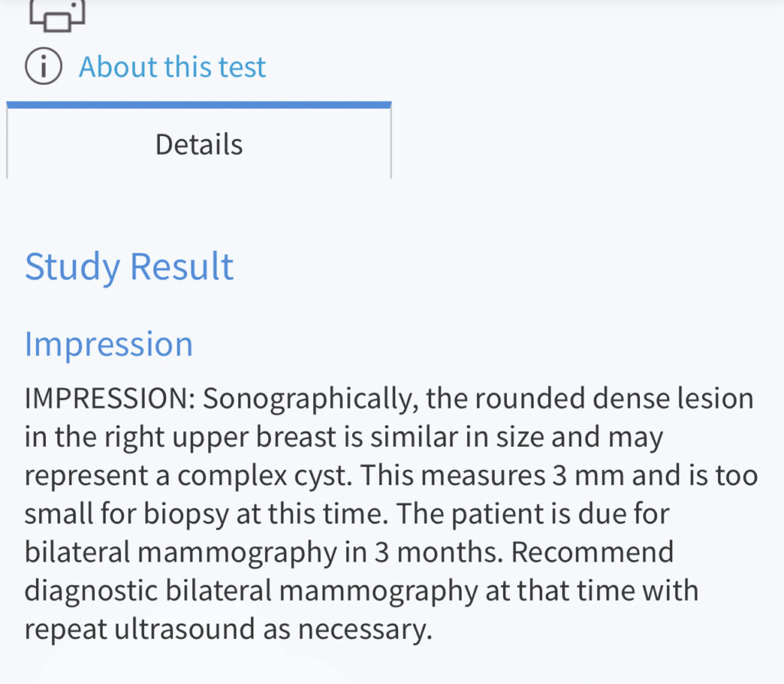Click the blue bar above Details tab

[199, 105]
